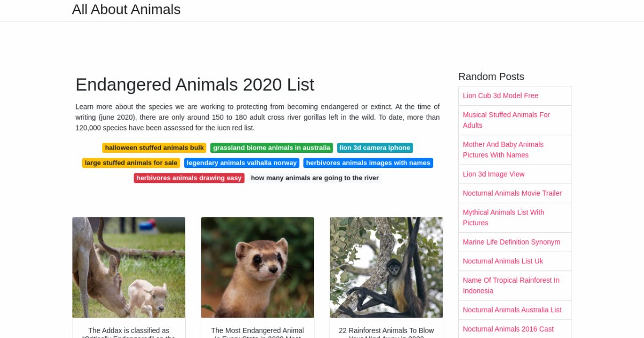Open the spider monkey rainforest thumbnail
Screen dimensions: 644x338
(386, 267)
